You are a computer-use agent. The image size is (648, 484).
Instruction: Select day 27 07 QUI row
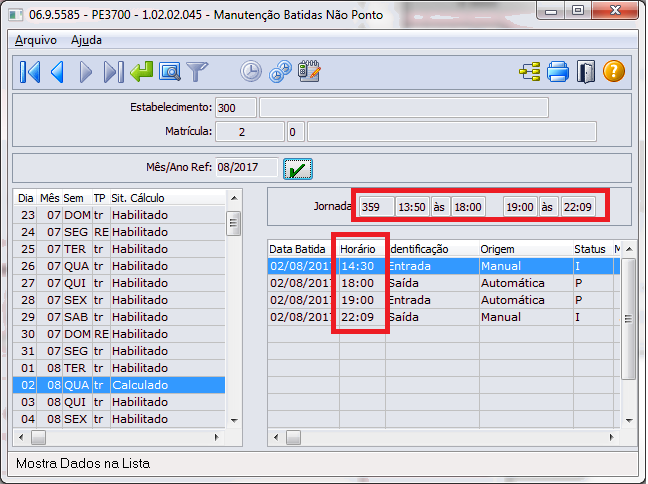(119, 283)
